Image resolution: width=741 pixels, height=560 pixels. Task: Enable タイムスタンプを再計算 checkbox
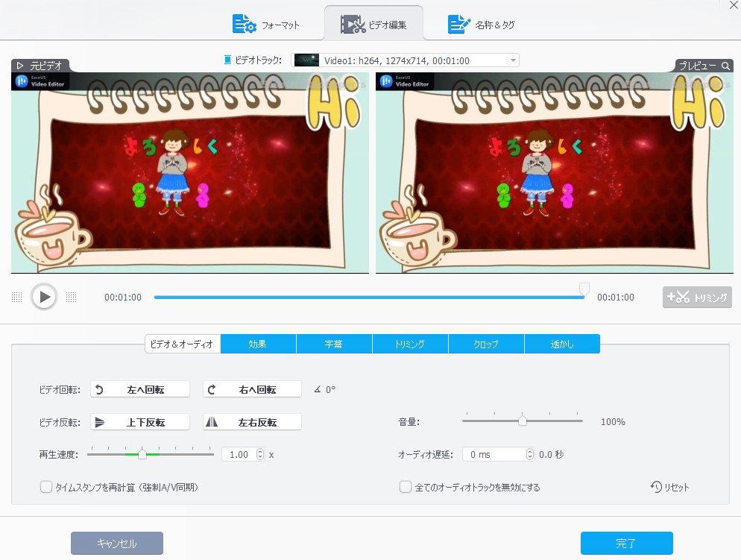pyautogui.click(x=45, y=487)
